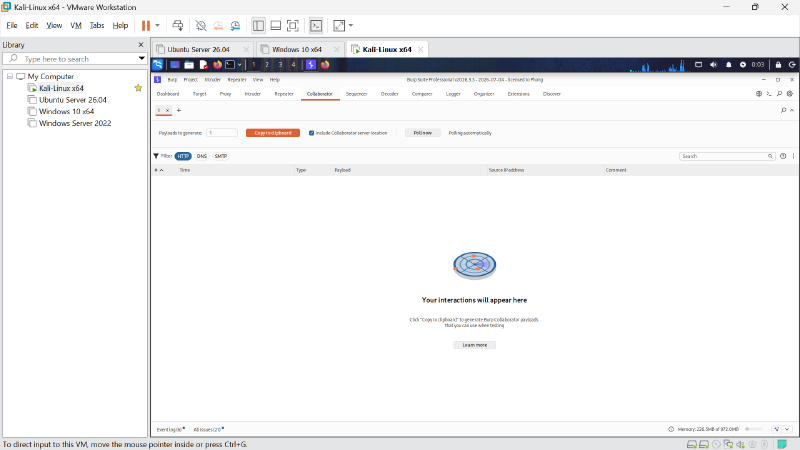Screen dimensions: 800x450
Task: Click the interactions Search field
Action: tap(727, 156)
